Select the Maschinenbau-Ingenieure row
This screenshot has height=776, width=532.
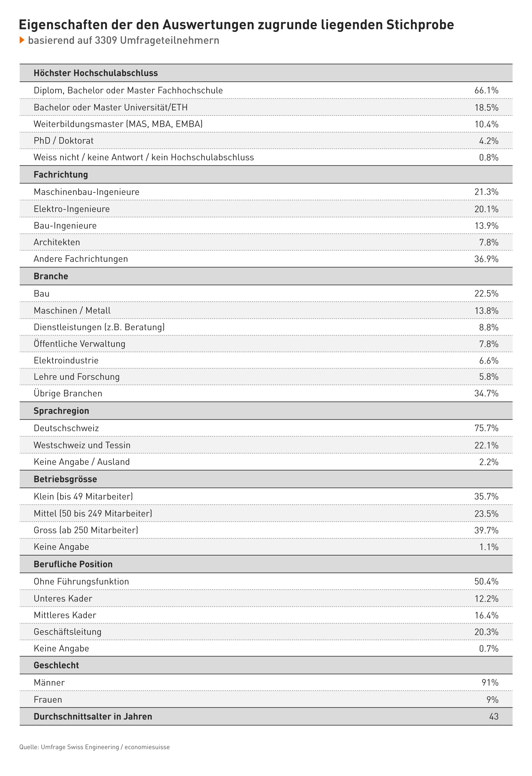click(x=266, y=192)
